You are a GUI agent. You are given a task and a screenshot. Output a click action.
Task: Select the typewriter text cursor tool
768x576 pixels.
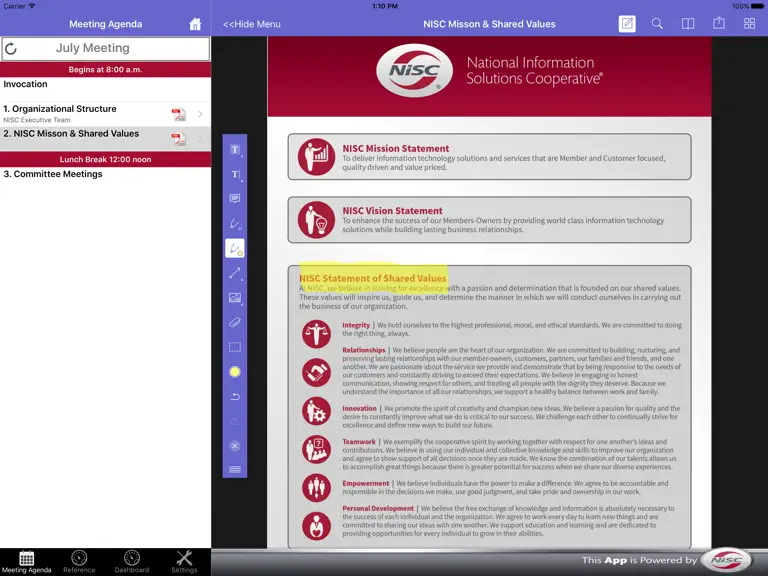[235, 174]
